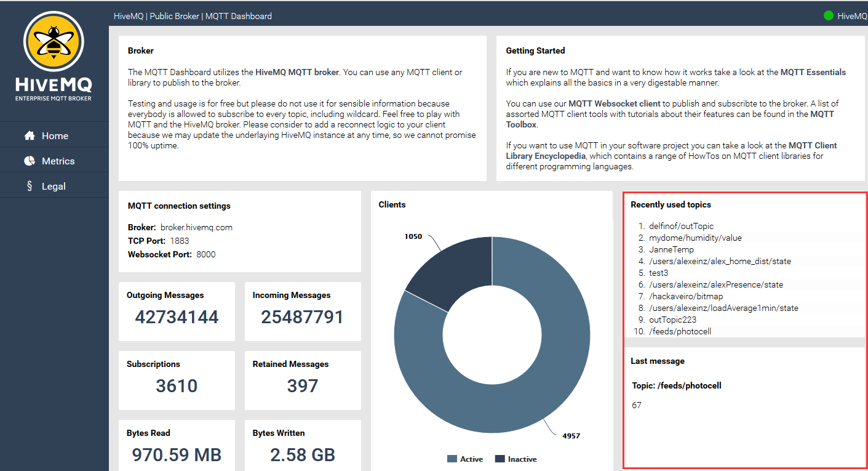Screen dimensions: 868x471
Task: Click the last message Topic: /feeds/photocell
Action: (x=677, y=385)
